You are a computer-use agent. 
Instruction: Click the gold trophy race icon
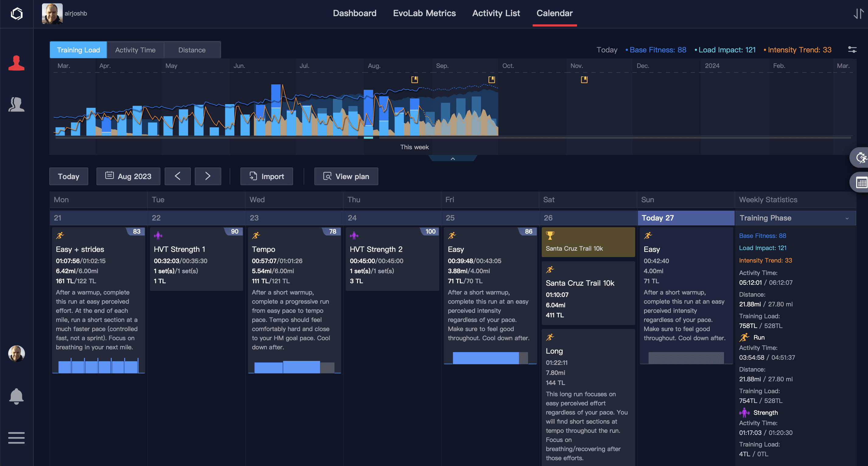550,235
